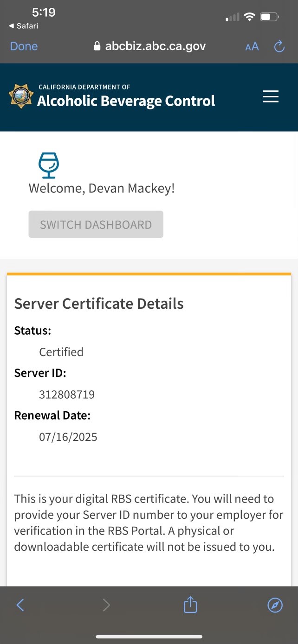Open the share sheet icon
Viewport: 298px width, 644px height.
point(190,605)
